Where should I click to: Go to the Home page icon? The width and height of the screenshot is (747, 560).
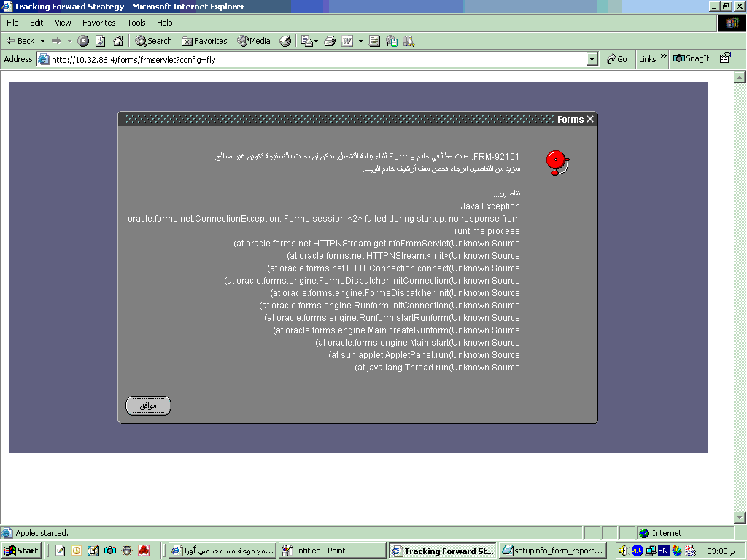click(118, 41)
